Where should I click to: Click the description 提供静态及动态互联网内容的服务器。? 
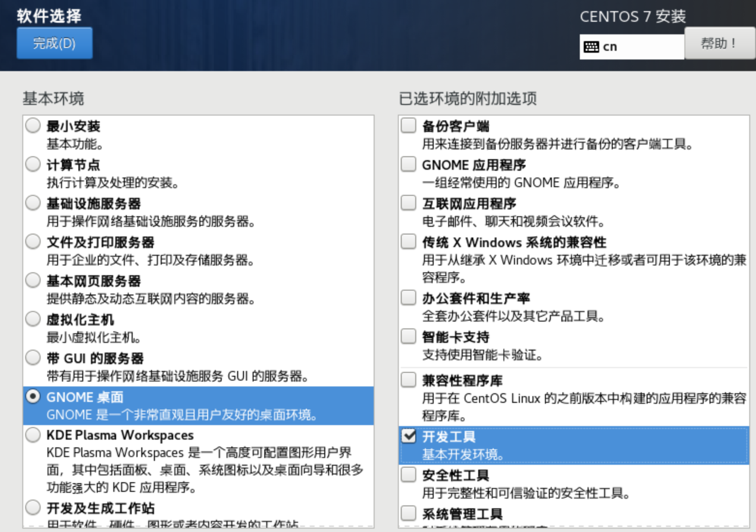pyautogui.click(x=151, y=299)
